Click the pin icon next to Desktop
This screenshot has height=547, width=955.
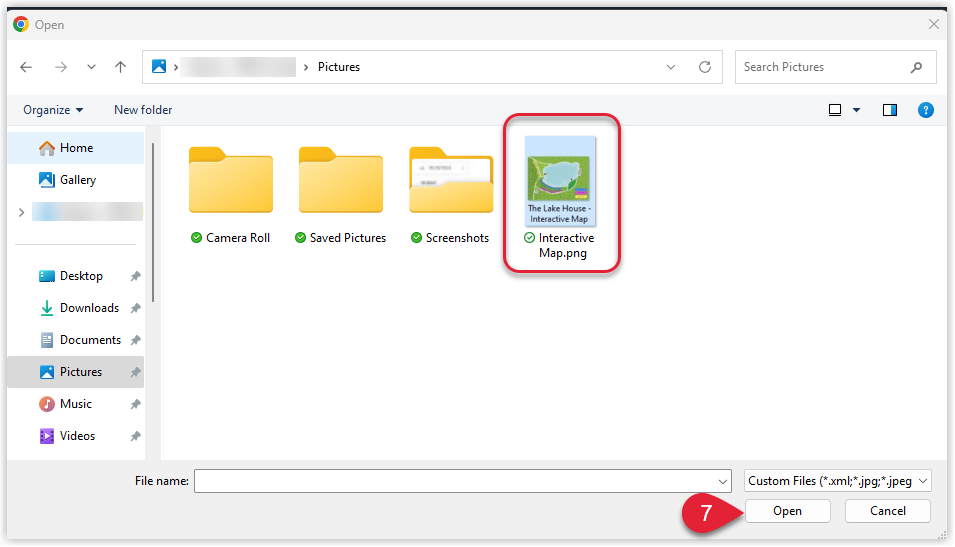tap(135, 276)
